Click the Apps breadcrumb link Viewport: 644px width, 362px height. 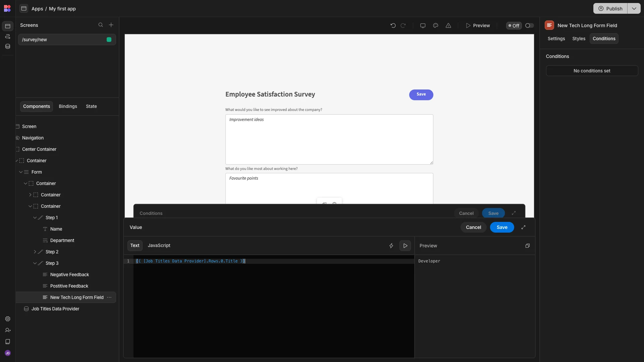tap(37, 9)
